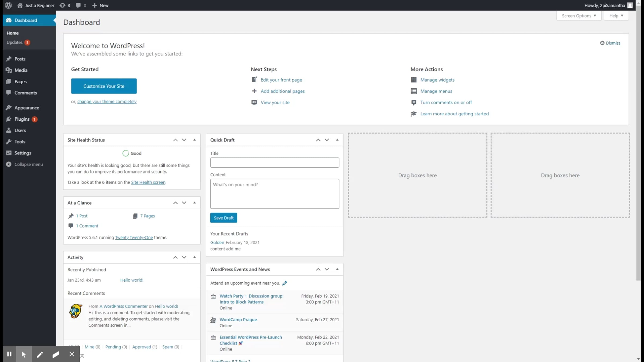644x362 pixels.
Task: Click the View your site icon
Action: pos(254,102)
